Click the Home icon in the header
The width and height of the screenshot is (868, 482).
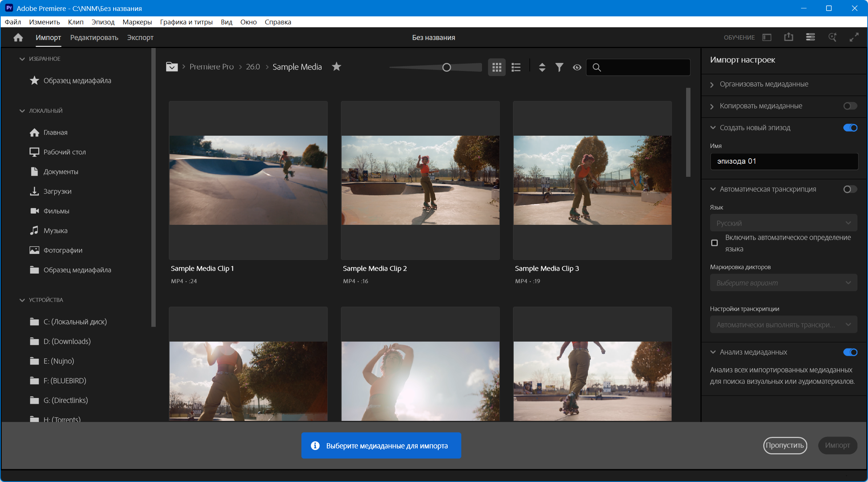click(18, 37)
